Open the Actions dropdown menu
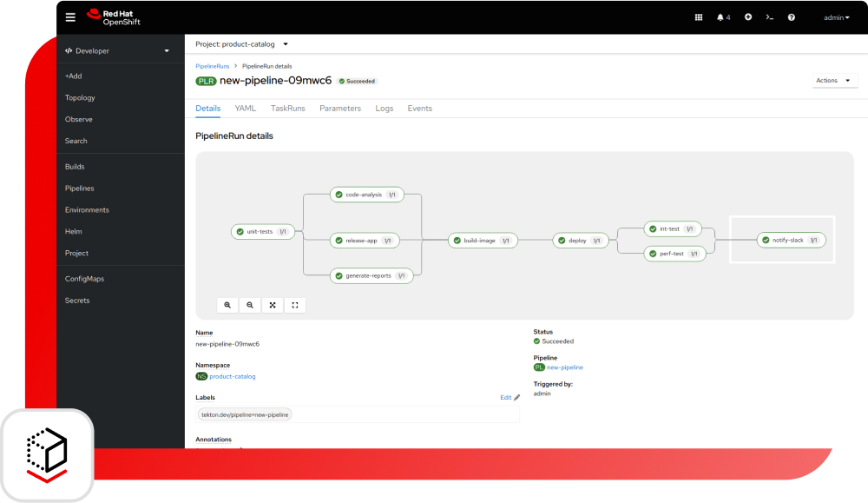This screenshot has height=503, width=868. coord(834,80)
